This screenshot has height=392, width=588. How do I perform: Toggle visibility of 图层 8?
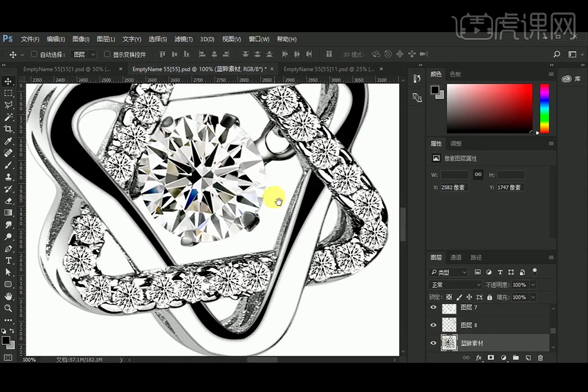point(434,325)
